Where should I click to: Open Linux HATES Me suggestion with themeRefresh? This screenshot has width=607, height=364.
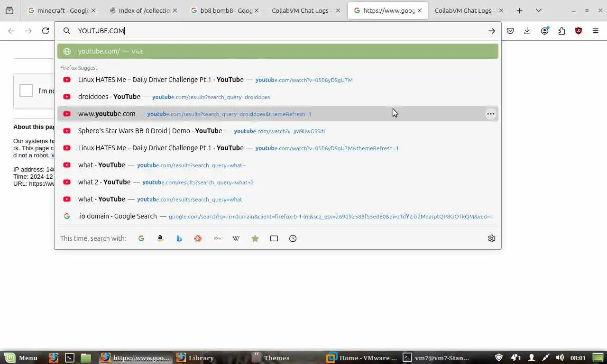278,148
